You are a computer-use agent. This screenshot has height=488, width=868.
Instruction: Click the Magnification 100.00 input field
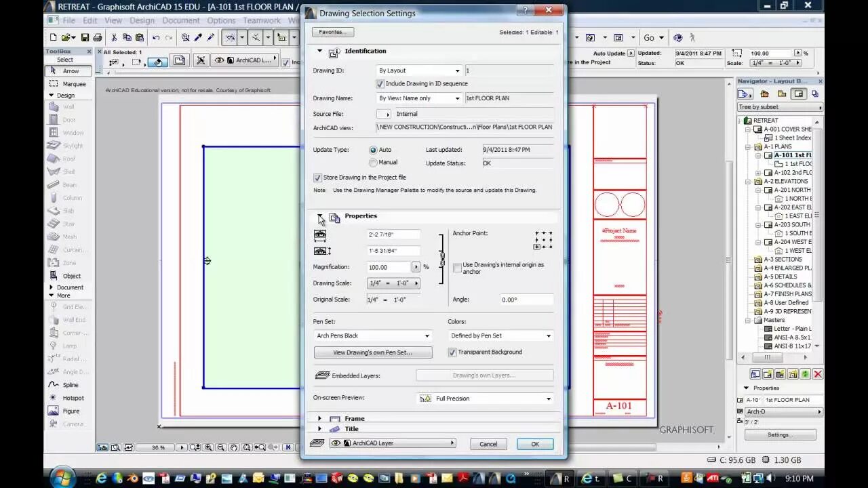389,267
